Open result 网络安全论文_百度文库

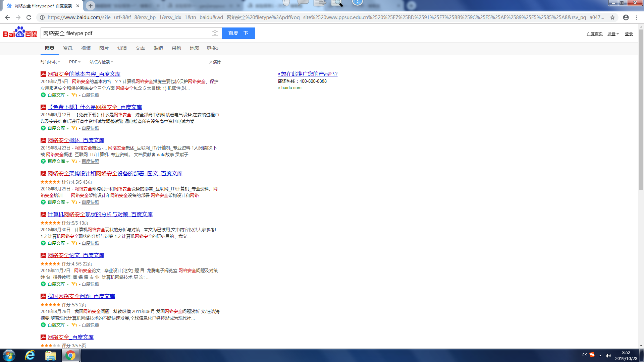pyautogui.click(x=76, y=255)
